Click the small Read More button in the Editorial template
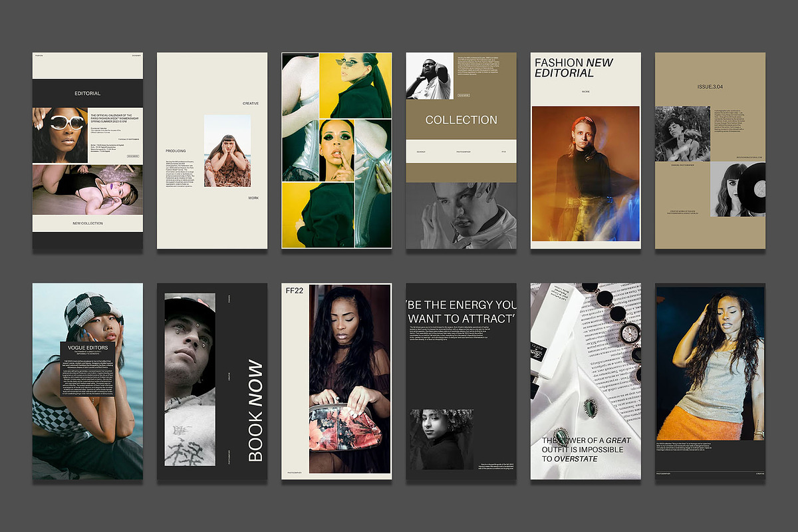The height and width of the screenshot is (532, 798). click(x=132, y=156)
